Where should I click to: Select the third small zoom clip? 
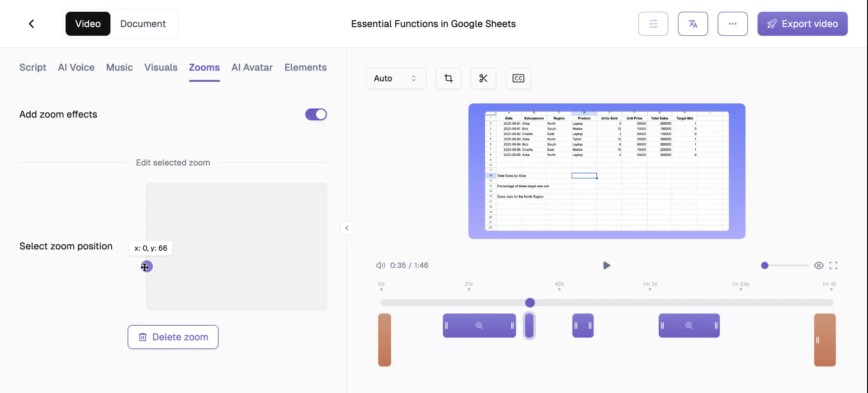coord(583,326)
